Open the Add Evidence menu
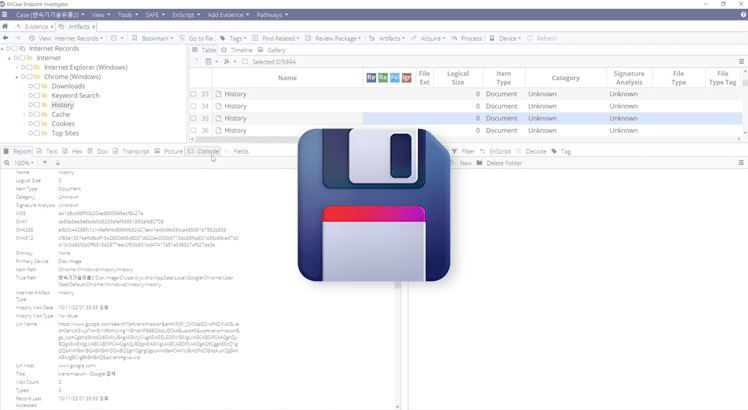 click(228, 15)
